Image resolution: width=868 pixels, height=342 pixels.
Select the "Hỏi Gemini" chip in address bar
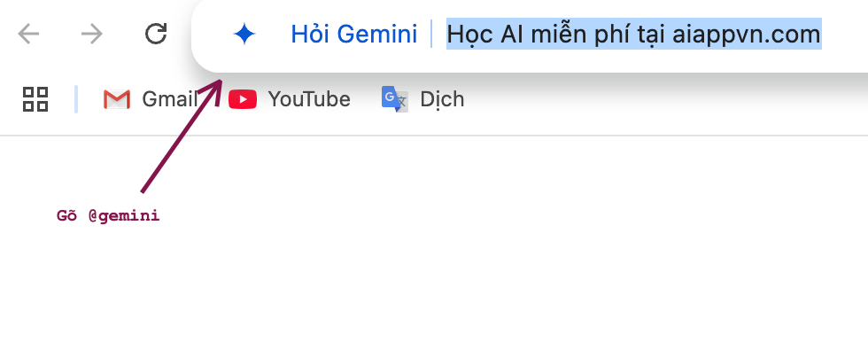[x=353, y=35]
